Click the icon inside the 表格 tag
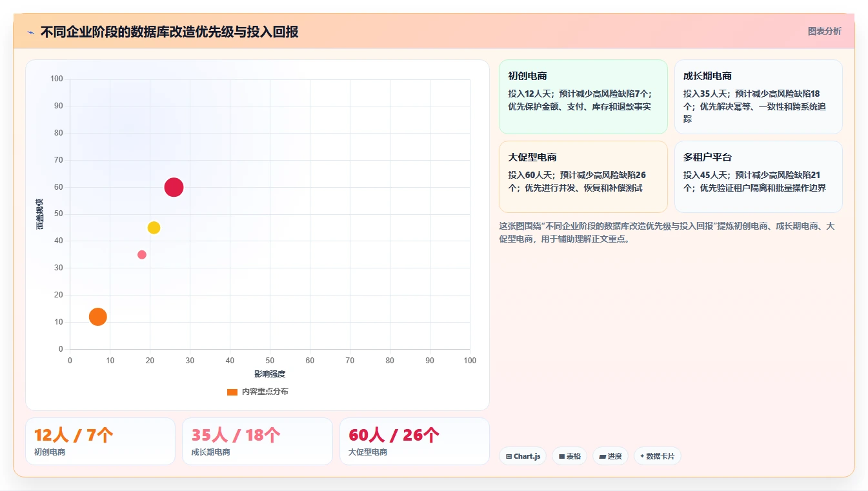Viewport: 868px width, 491px height. [562, 456]
